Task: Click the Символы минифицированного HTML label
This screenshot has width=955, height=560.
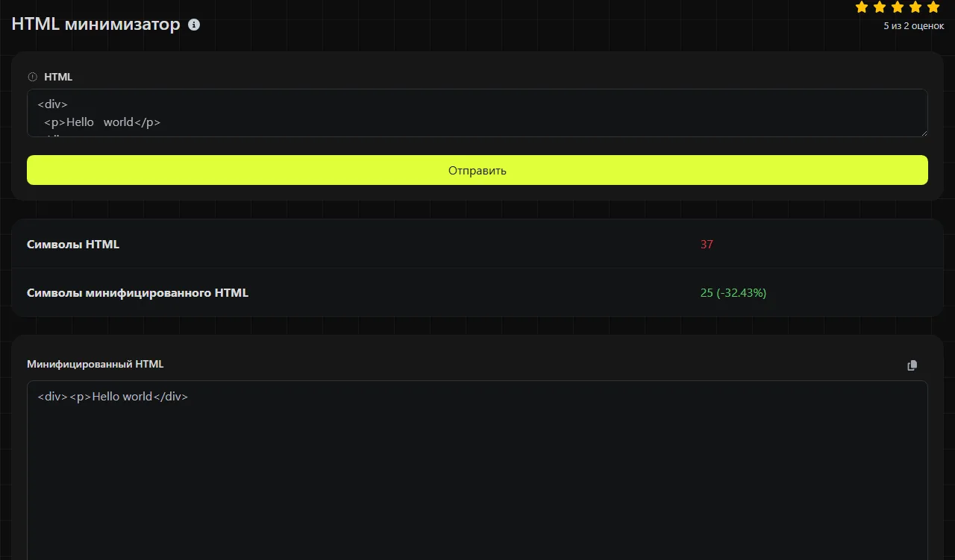Action: point(137,293)
